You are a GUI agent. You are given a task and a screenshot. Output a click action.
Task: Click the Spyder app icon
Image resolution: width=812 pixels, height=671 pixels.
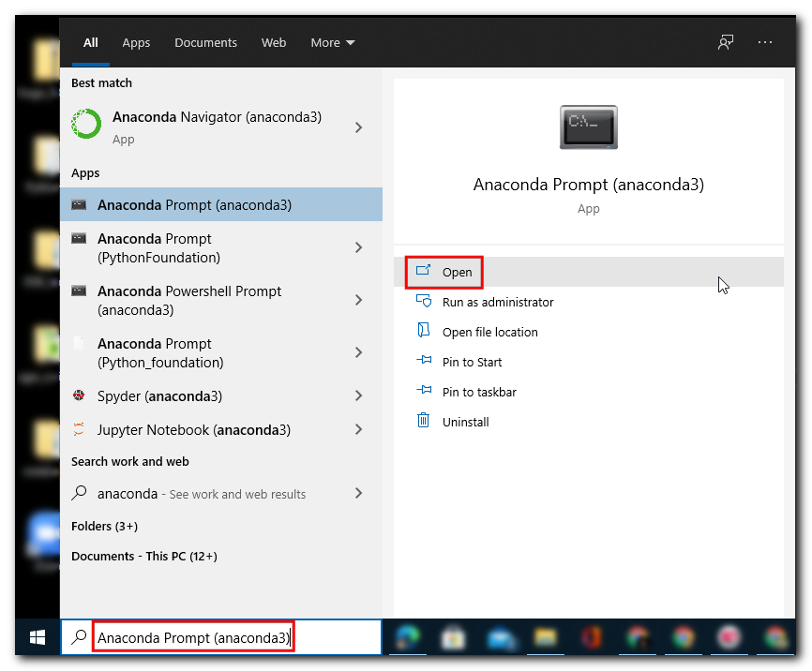(x=79, y=395)
